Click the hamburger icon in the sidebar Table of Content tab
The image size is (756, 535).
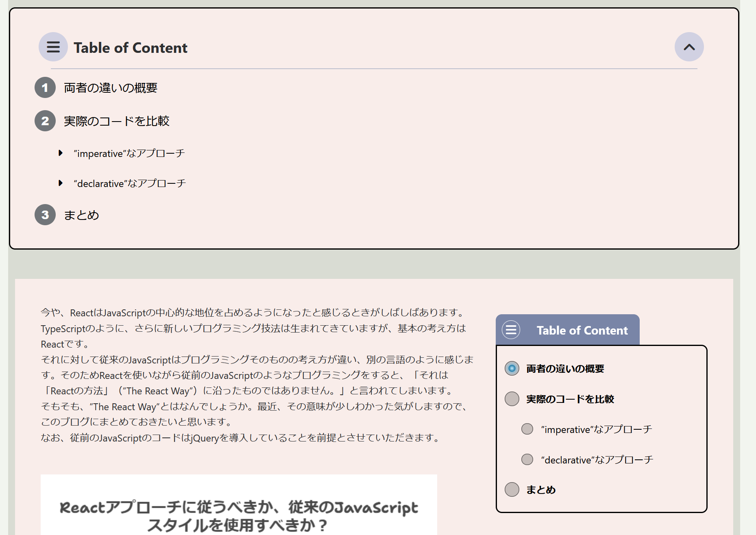[x=511, y=330]
